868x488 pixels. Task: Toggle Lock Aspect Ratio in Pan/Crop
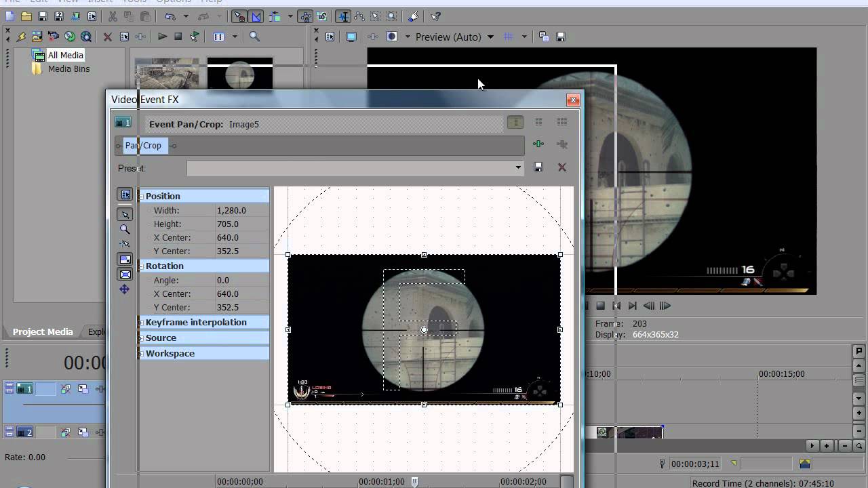point(125,260)
